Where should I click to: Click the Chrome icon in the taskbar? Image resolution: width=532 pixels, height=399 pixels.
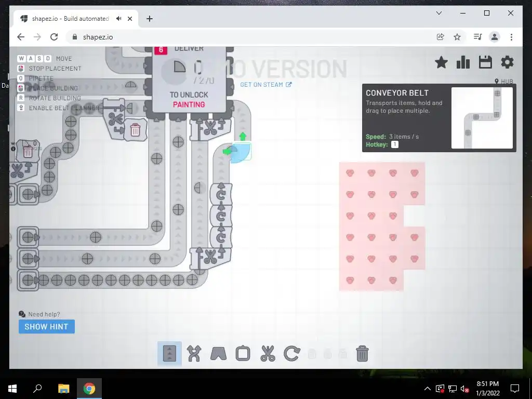89,389
